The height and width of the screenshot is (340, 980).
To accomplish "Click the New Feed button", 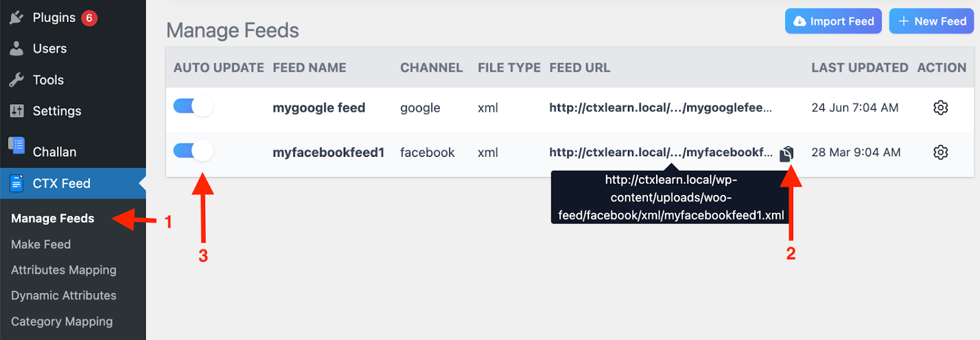I will point(931,21).
